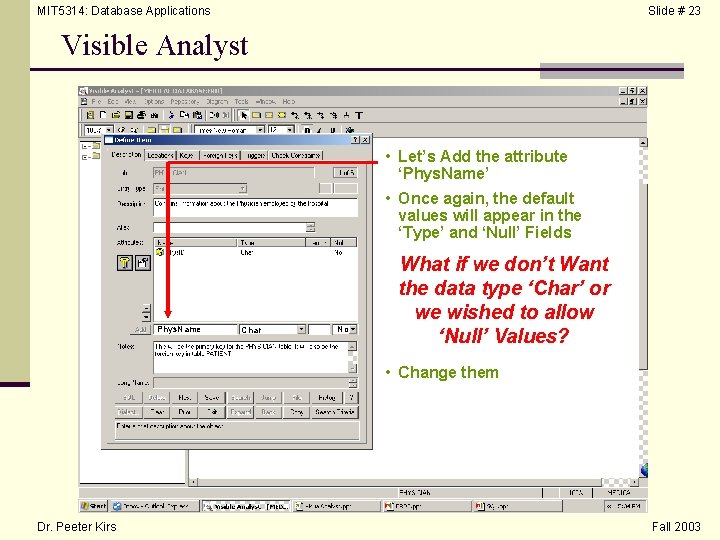Open the font name dropdown in the toolbar
This screenshot has width=720, height=540.
point(260,130)
